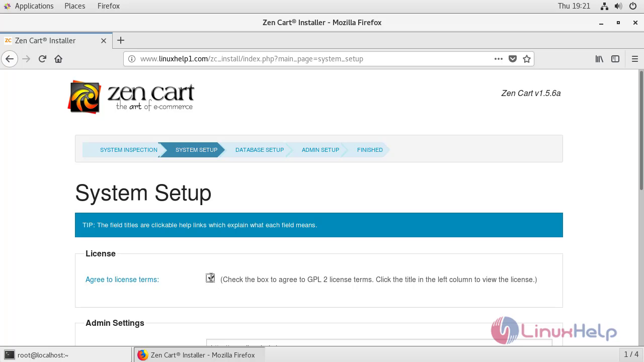Select the Zen Cart Installer tab
The width and height of the screenshot is (644, 362).
[55, 40]
